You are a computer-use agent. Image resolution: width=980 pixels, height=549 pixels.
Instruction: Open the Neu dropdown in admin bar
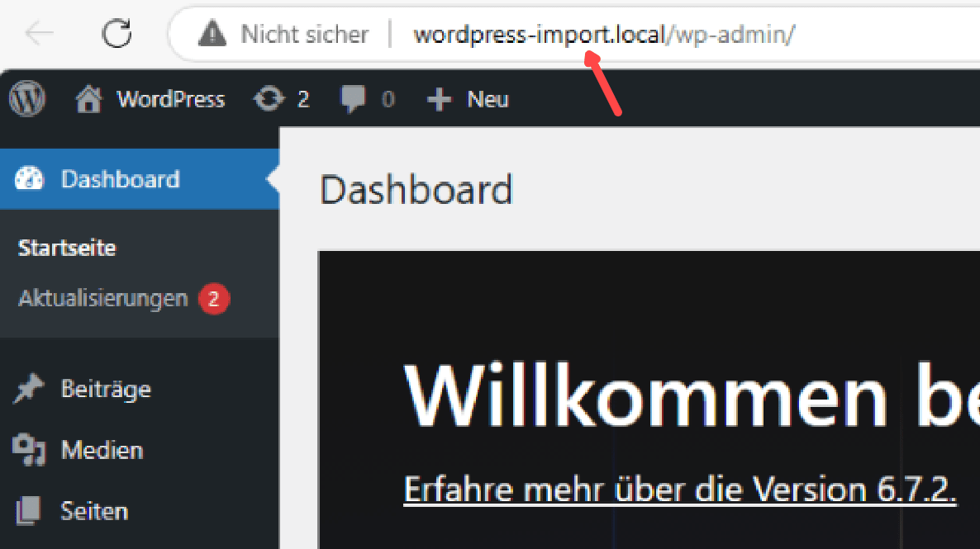click(x=468, y=100)
